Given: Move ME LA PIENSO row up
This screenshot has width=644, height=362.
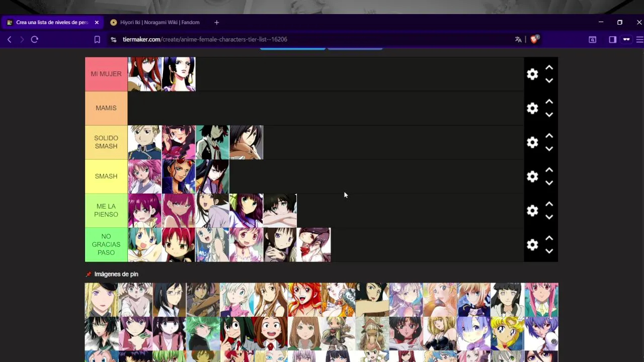Looking at the screenshot, I should pyautogui.click(x=549, y=204).
